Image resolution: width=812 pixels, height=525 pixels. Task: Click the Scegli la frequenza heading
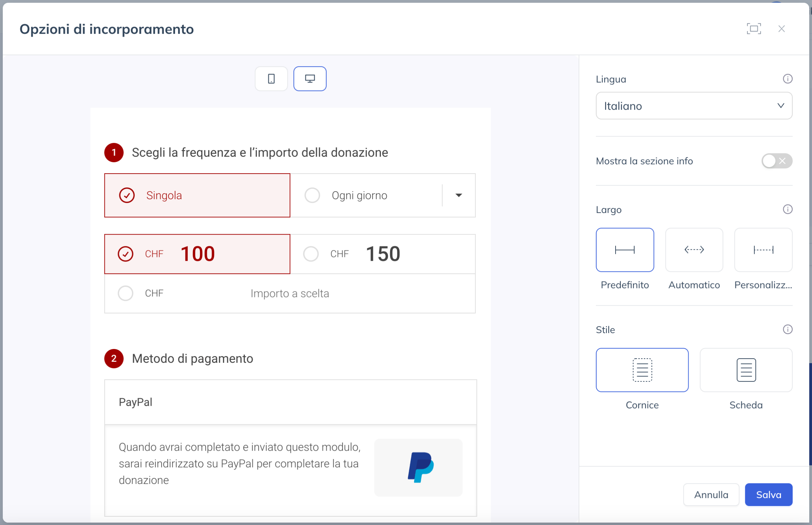tap(260, 153)
